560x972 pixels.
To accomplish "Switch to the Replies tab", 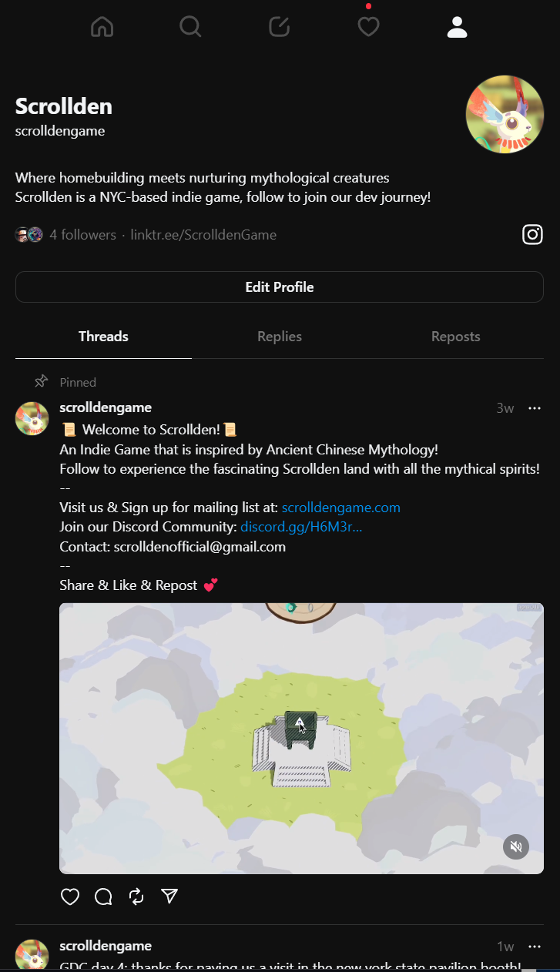I will (x=280, y=337).
